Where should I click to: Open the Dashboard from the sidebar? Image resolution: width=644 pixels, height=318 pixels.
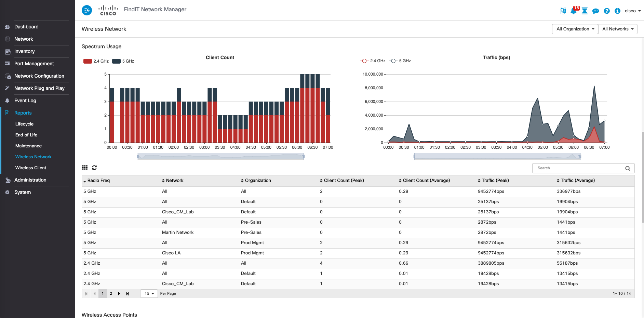tap(26, 27)
